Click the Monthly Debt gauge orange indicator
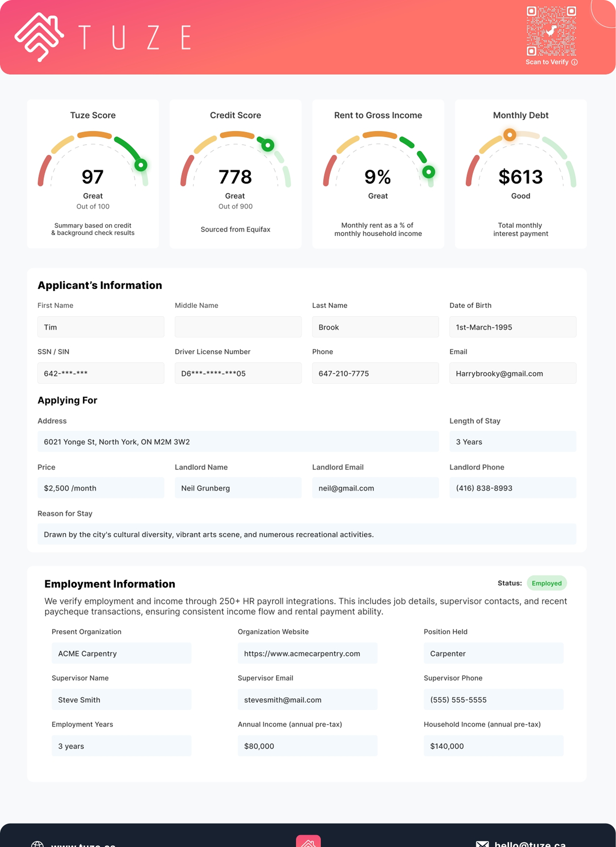 (x=509, y=135)
